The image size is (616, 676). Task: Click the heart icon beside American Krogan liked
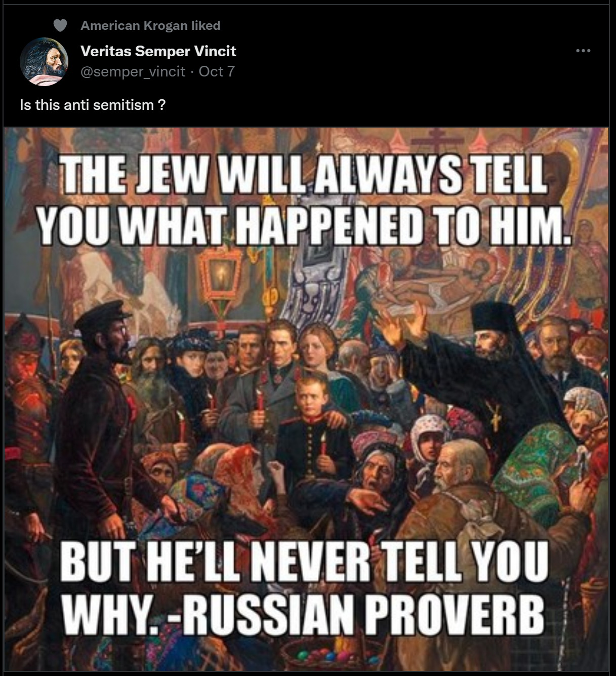pos(60,25)
